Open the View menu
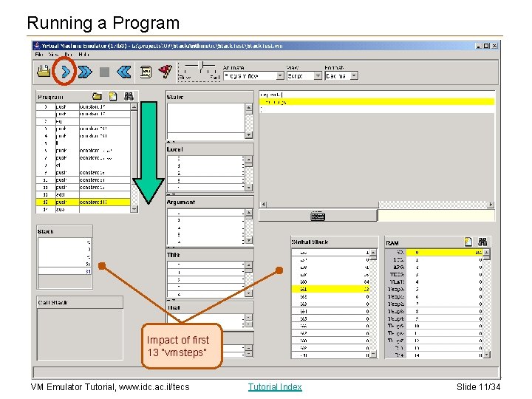 click(52, 54)
